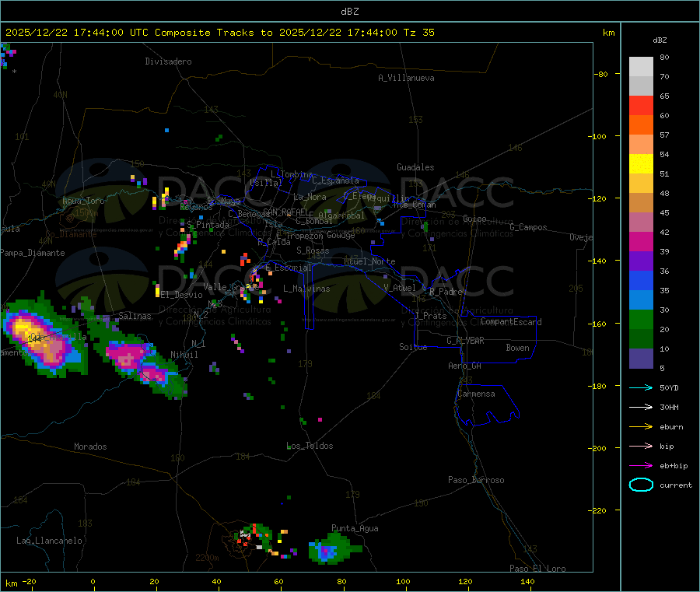Select the magenta 39-42 dBZ legend swatch
This screenshot has height=592, width=700.
pos(641,241)
